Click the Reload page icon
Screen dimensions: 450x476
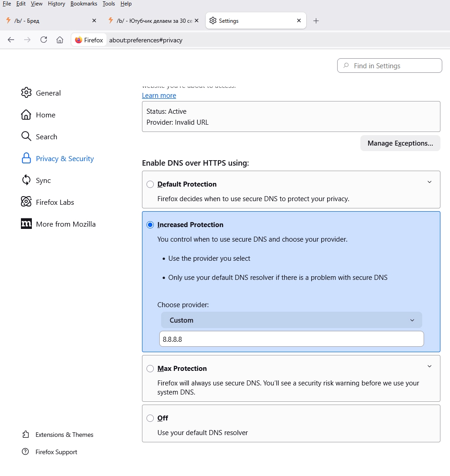(x=44, y=40)
